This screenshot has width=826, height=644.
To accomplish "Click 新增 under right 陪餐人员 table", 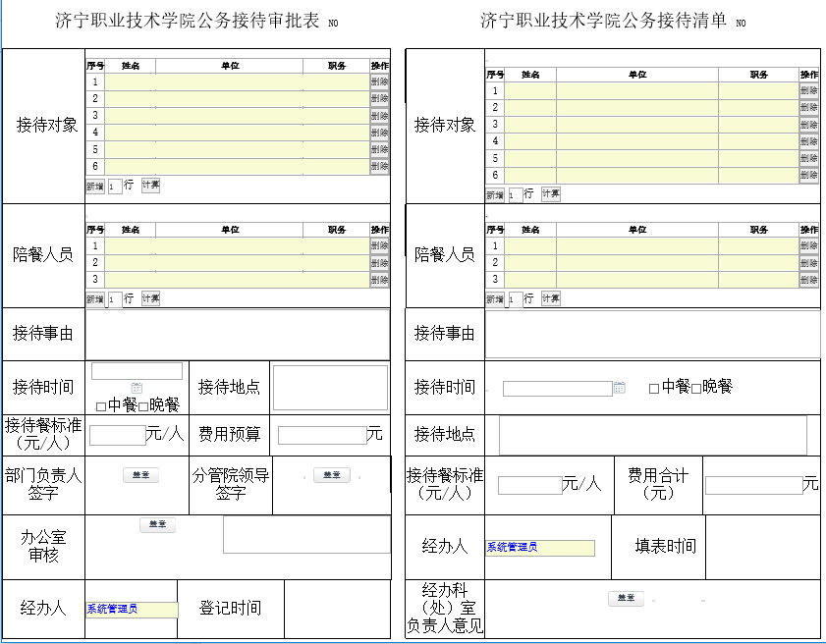I will point(495,298).
